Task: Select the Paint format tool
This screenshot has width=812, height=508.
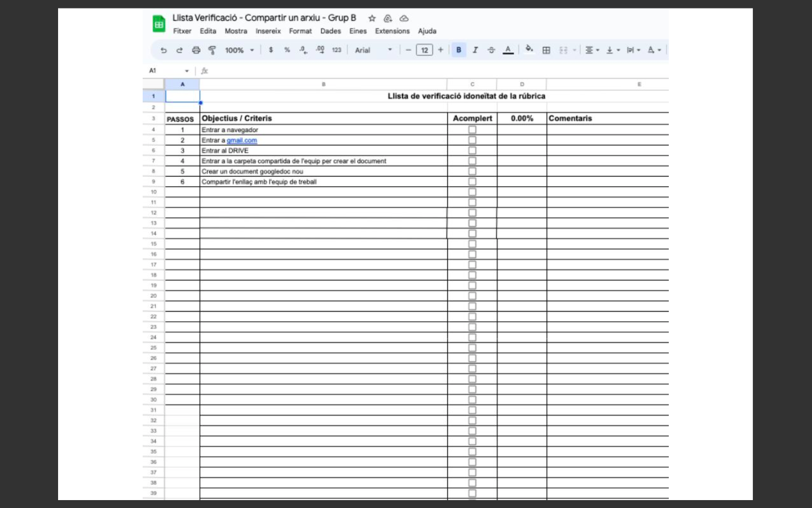Action: tap(211, 50)
